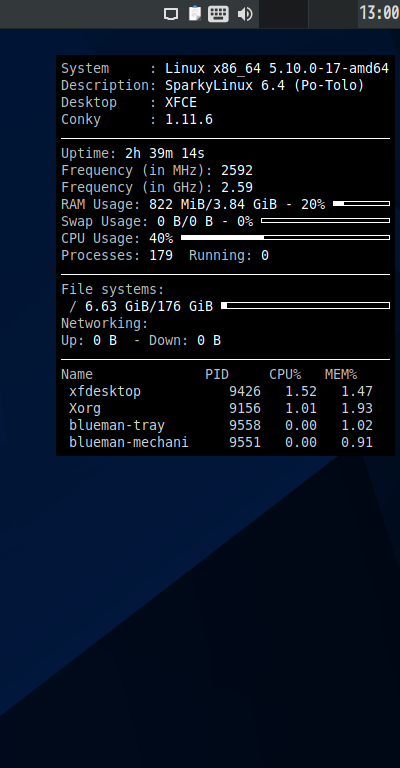The height and width of the screenshot is (768, 400).
Task: Open the display tray icon in the panel
Action: 171,14
